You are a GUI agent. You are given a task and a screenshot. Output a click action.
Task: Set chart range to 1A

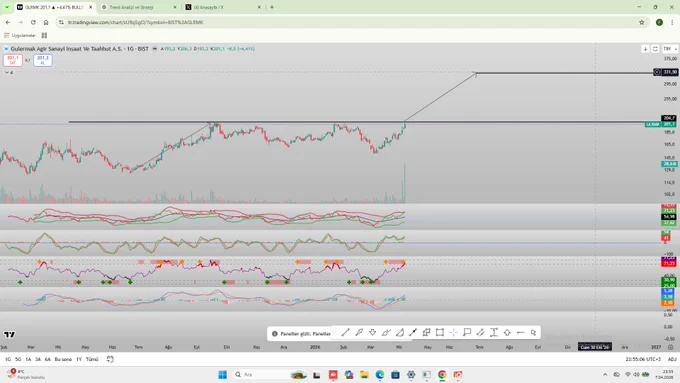coord(28,359)
